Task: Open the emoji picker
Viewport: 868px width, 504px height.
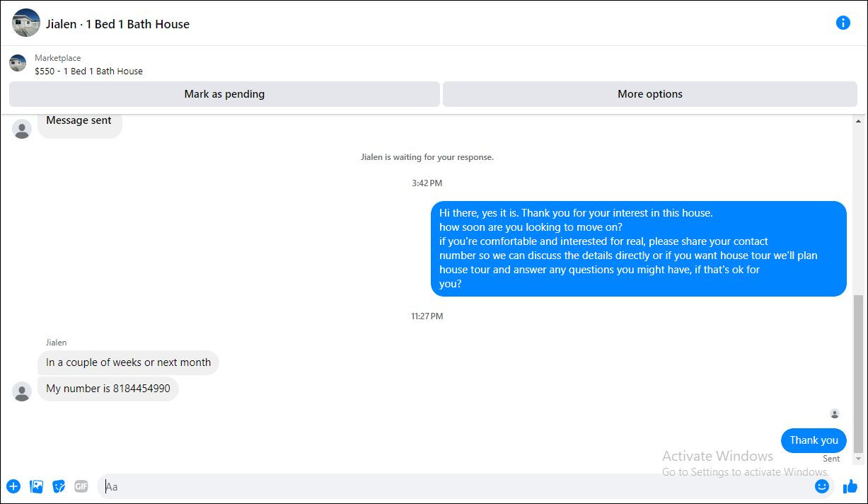Action: tap(821, 486)
